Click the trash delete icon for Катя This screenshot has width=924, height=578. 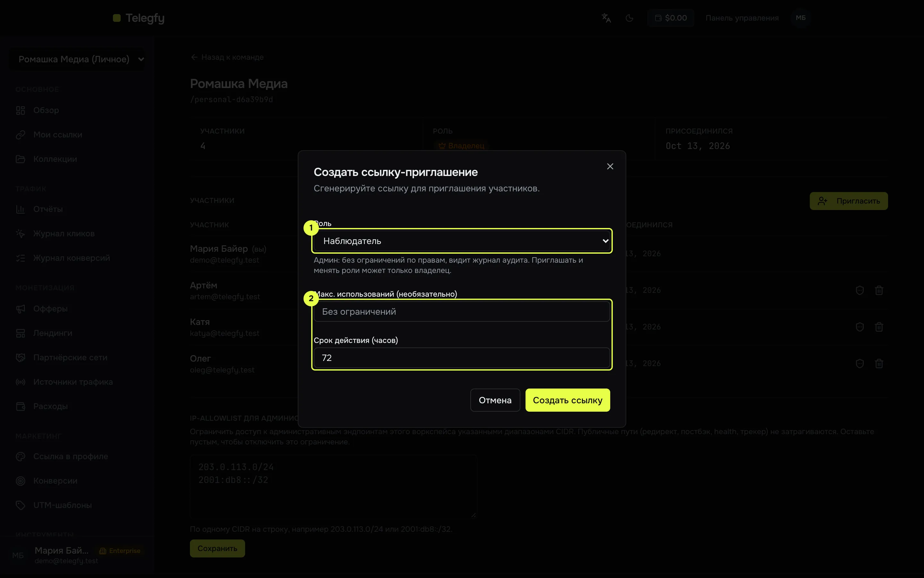click(879, 327)
